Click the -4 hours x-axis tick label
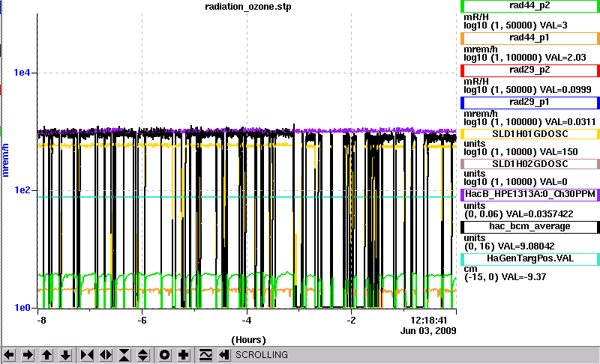Viewport: 600px width, 364px height. point(247,320)
